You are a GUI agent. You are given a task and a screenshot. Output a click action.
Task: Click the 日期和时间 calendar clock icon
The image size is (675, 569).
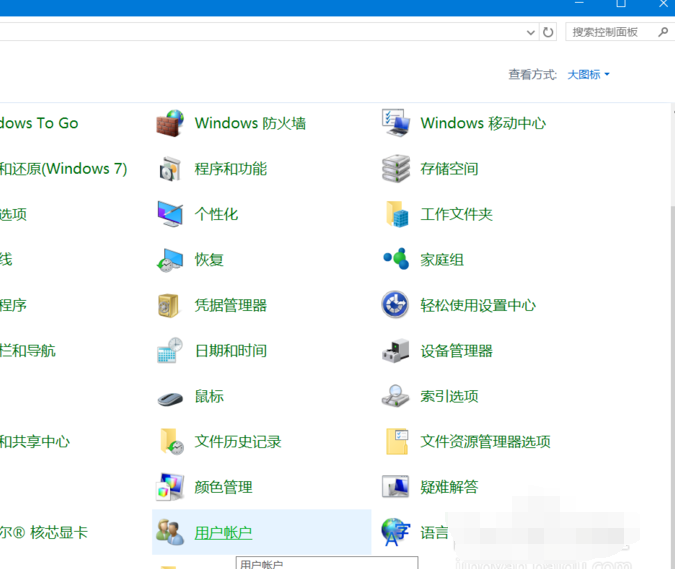point(170,351)
